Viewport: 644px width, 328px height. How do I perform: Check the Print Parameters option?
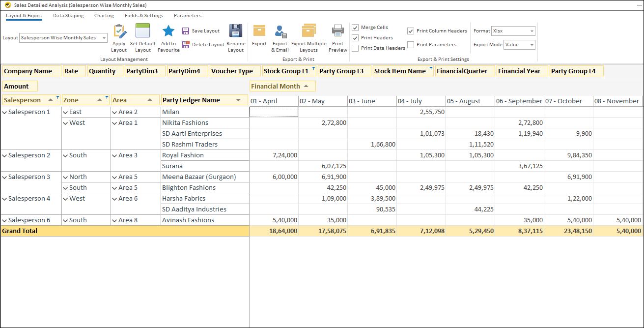coord(412,44)
